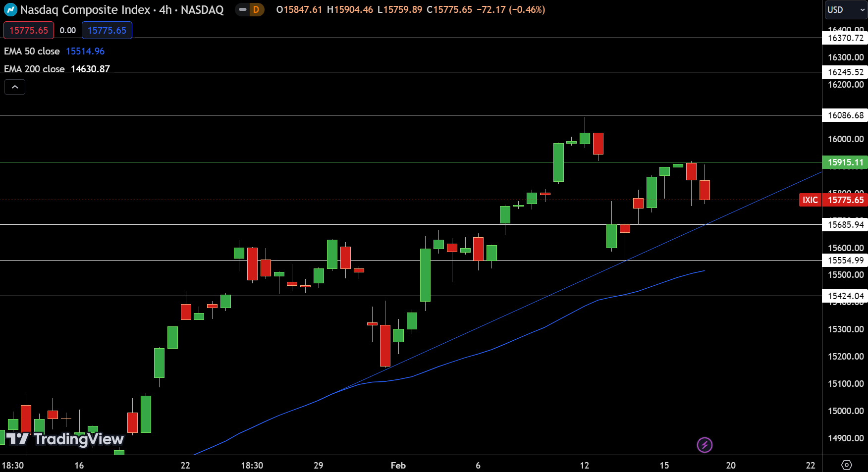Image resolution: width=868 pixels, height=472 pixels.
Task: Click the purple lightning flash icon
Action: [705, 445]
